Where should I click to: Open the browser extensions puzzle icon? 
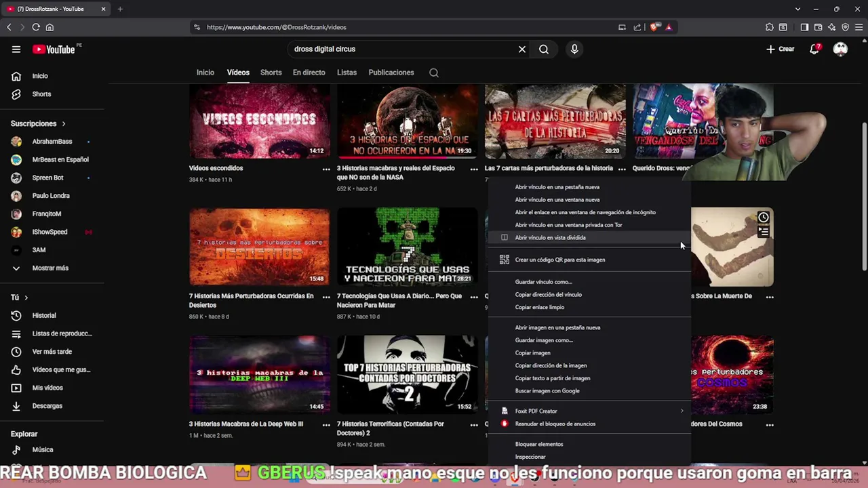tap(770, 27)
